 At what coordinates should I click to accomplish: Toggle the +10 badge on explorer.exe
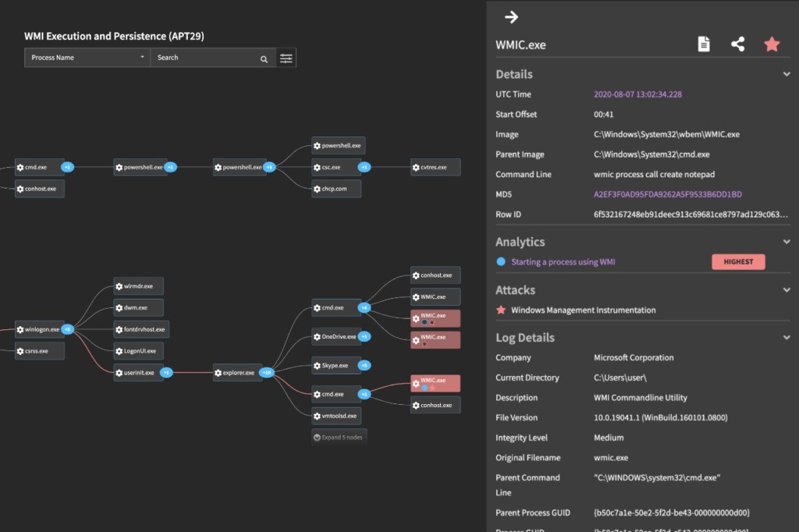click(x=267, y=373)
